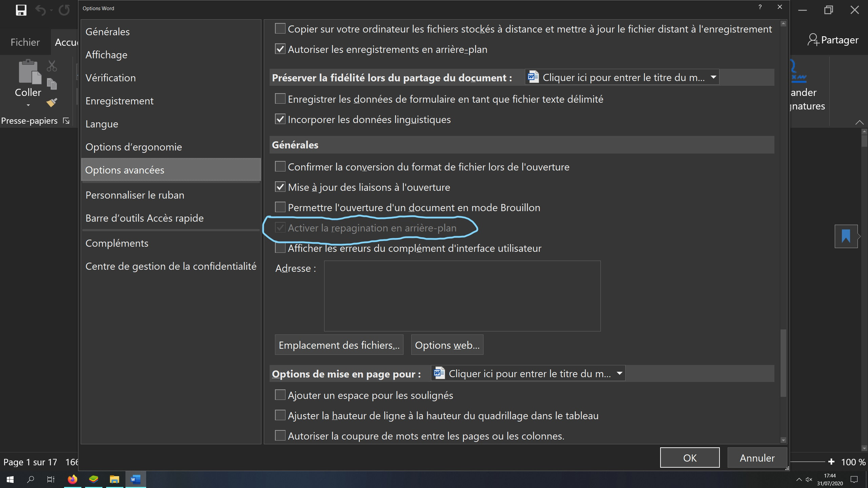Uncheck Mise à jour des liaisons à l'ouverture
The height and width of the screenshot is (488, 868).
(280, 187)
